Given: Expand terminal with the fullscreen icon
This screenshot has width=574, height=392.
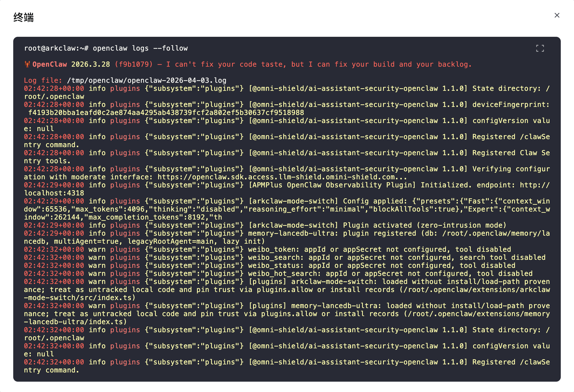Looking at the screenshot, I should coord(540,48).
